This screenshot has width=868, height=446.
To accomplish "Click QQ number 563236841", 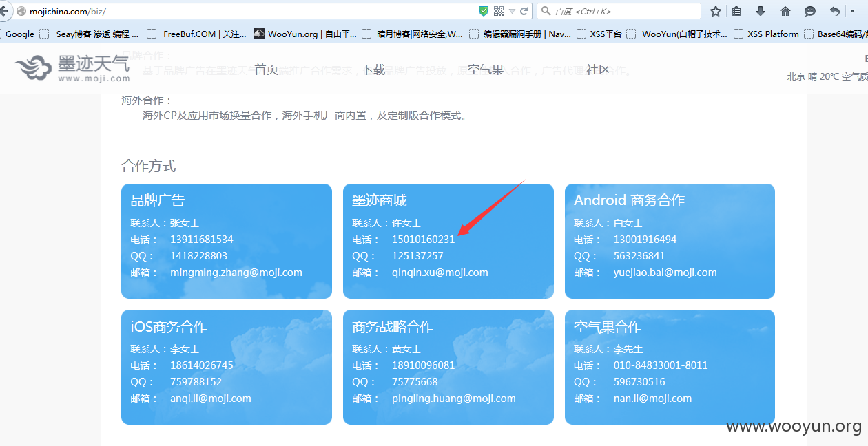I will coord(640,256).
